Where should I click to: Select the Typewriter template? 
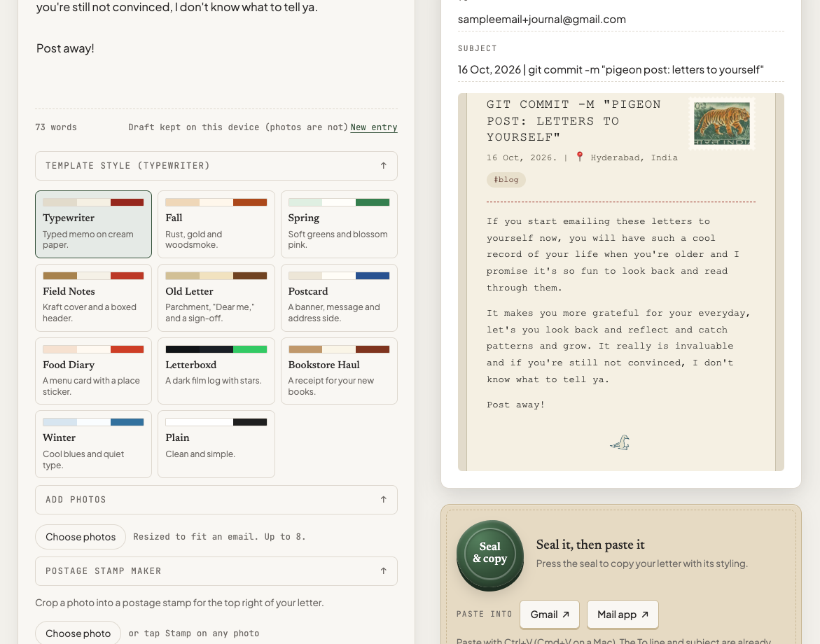(x=94, y=224)
